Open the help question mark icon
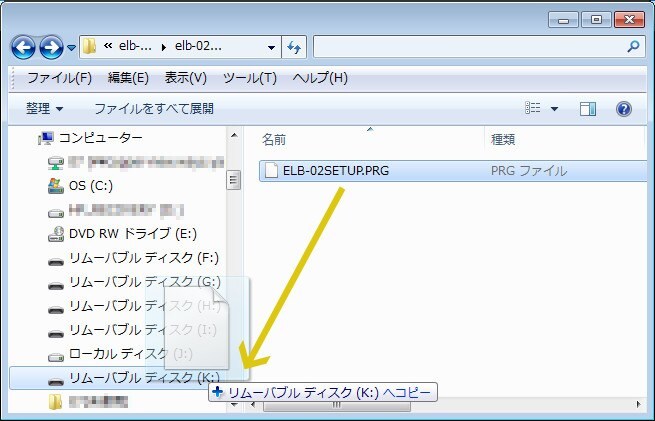Image resolution: width=655 pixels, height=421 pixels. point(624,108)
